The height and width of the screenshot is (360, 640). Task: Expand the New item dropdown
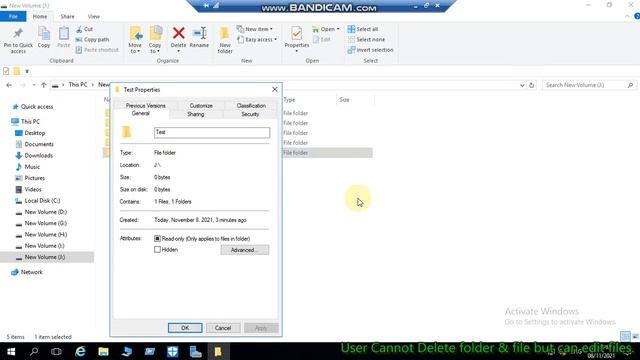pos(271,29)
